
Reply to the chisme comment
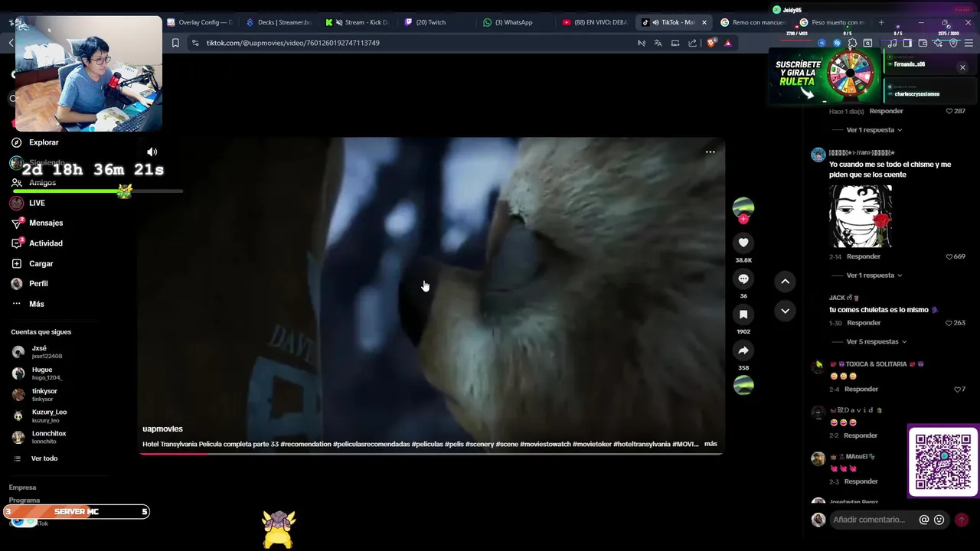coord(864,256)
